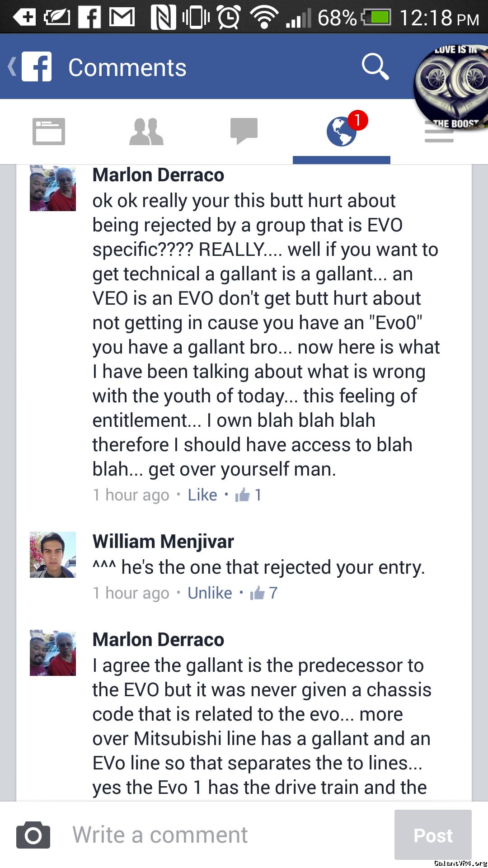This screenshot has width=488, height=868.
Task: Attach photo using the camera icon
Action: pyautogui.click(x=33, y=835)
